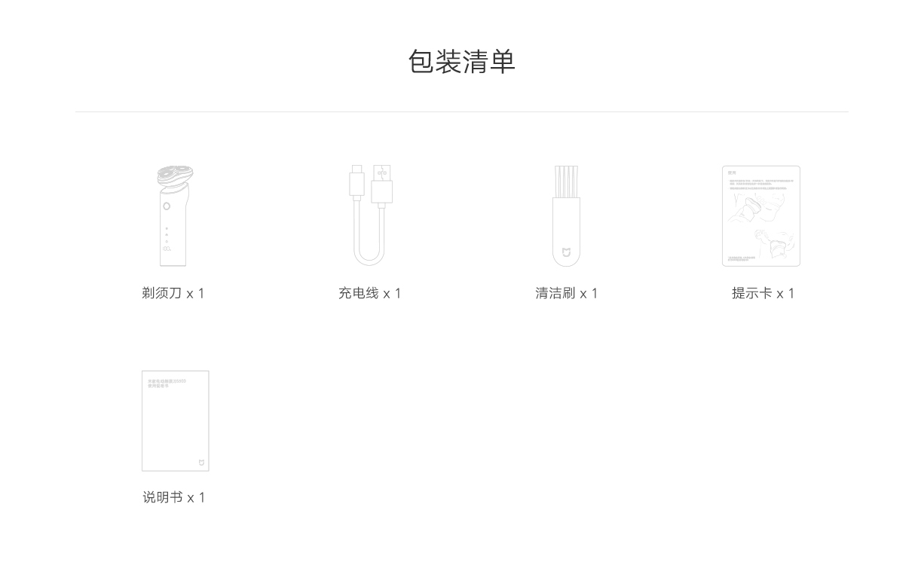Click the 充电线 x 1 label

370,293
